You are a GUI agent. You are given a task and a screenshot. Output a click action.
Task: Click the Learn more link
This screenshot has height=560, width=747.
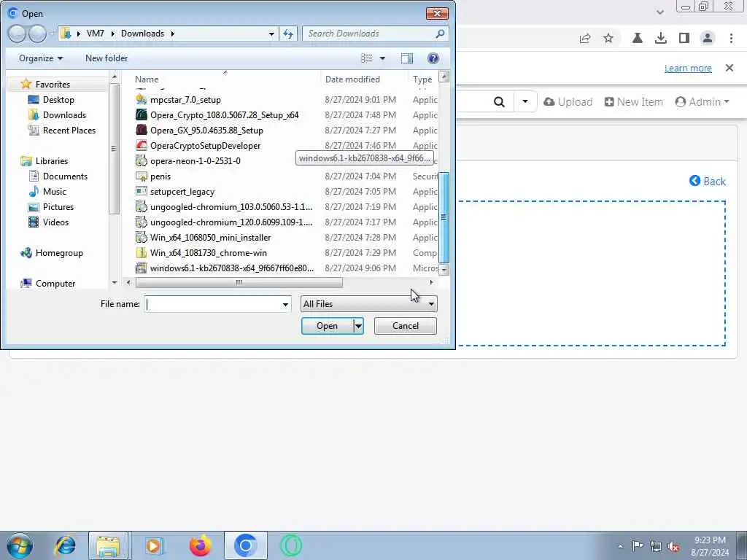pos(688,68)
